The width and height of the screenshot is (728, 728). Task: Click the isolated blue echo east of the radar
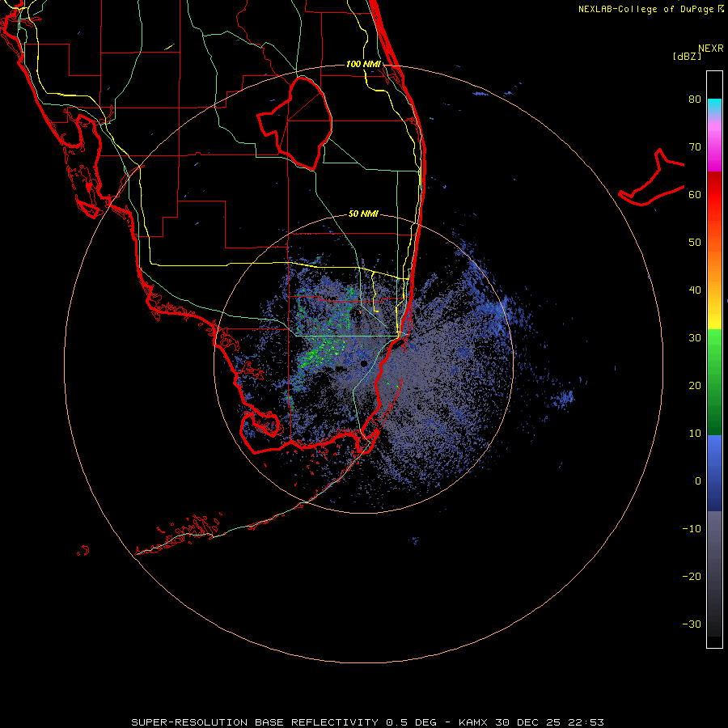coord(564,398)
